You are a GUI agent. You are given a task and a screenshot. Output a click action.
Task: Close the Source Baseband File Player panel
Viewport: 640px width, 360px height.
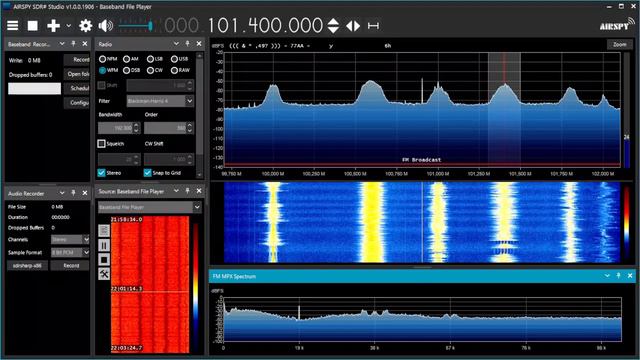pyautogui.click(x=199, y=191)
